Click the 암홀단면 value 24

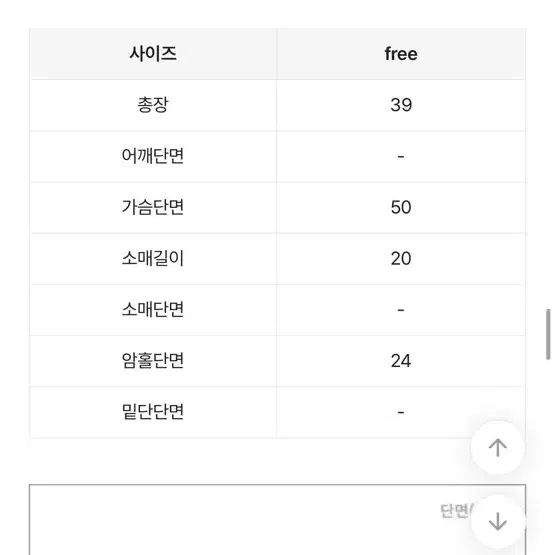(401, 361)
